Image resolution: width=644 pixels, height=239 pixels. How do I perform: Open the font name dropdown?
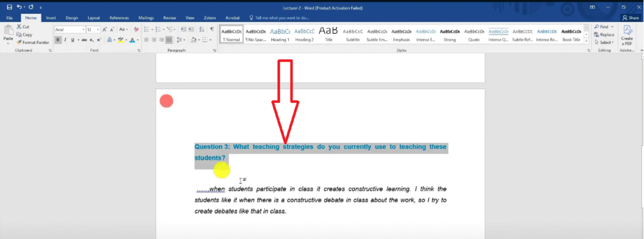pyautogui.click(x=84, y=30)
